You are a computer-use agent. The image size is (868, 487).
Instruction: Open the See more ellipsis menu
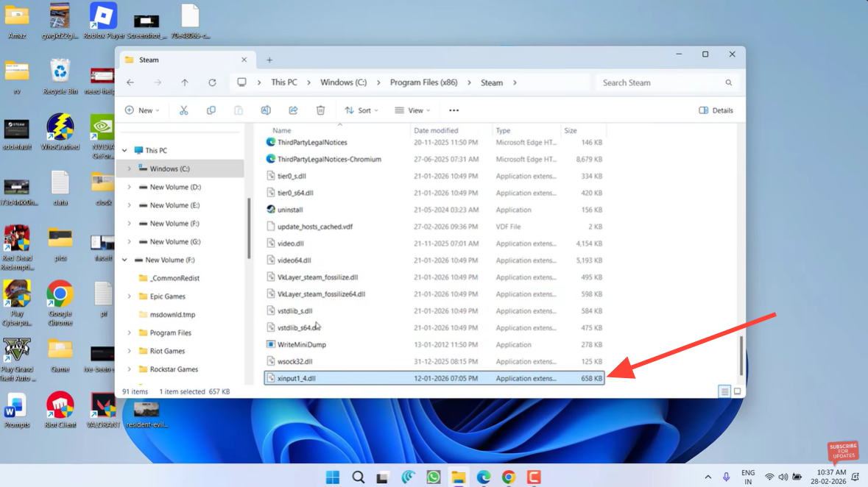click(454, 110)
